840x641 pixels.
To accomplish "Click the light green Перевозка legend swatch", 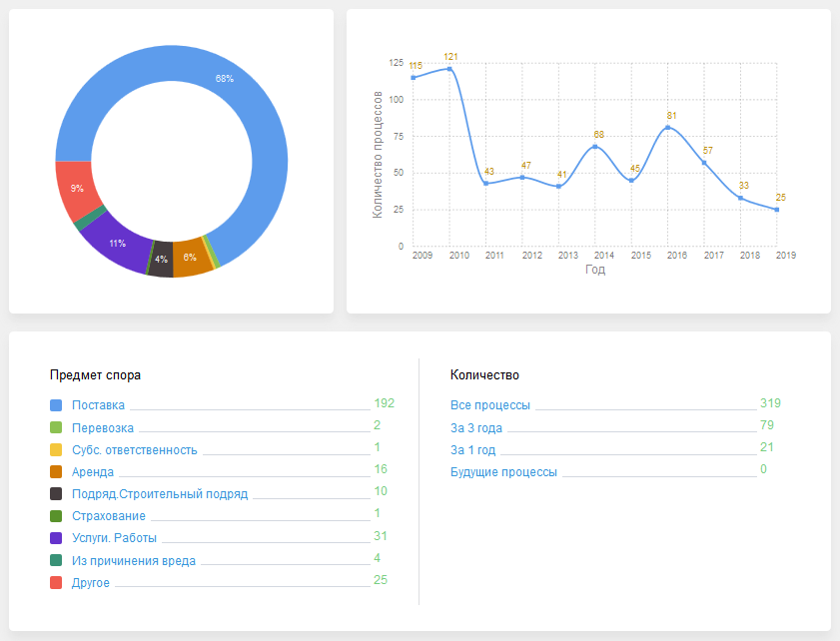I will [x=56, y=427].
